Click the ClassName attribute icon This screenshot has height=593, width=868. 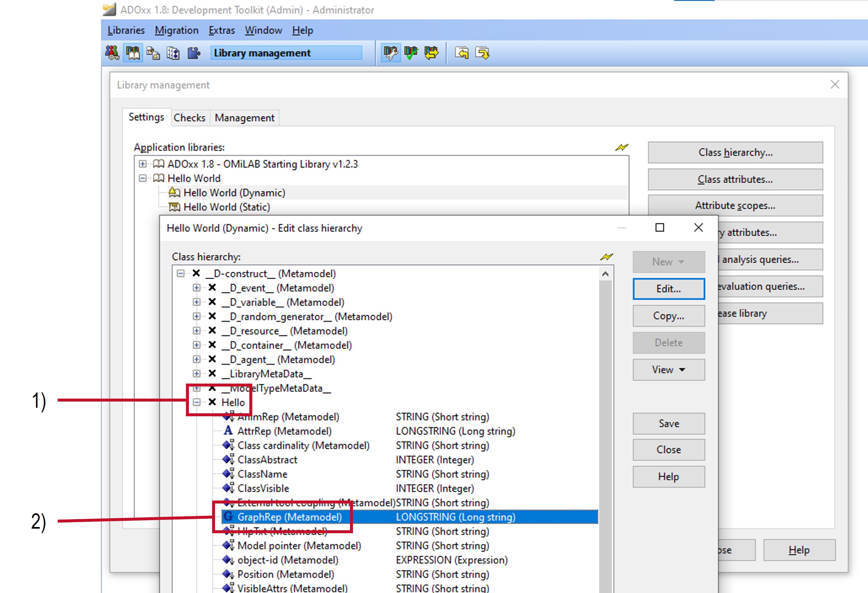(x=228, y=473)
